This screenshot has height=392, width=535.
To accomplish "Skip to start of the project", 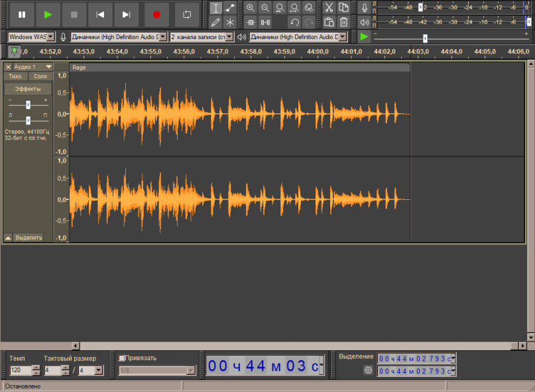I will (x=100, y=14).
